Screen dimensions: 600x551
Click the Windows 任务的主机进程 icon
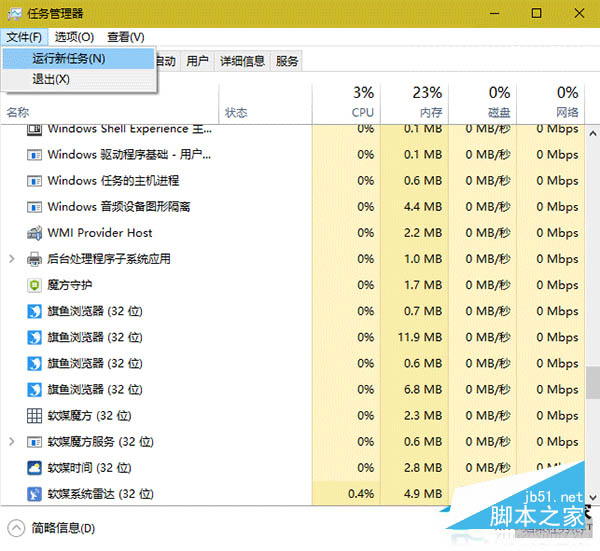(32, 181)
